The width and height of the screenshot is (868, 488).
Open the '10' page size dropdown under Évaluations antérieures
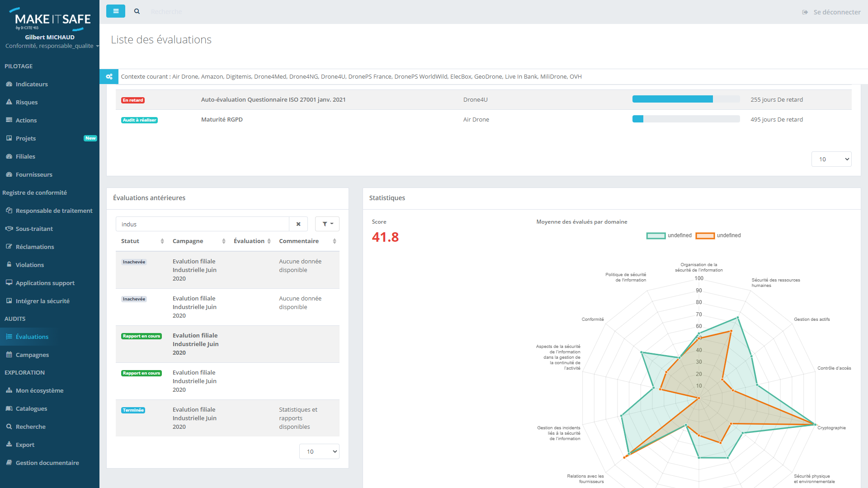pos(319,451)
